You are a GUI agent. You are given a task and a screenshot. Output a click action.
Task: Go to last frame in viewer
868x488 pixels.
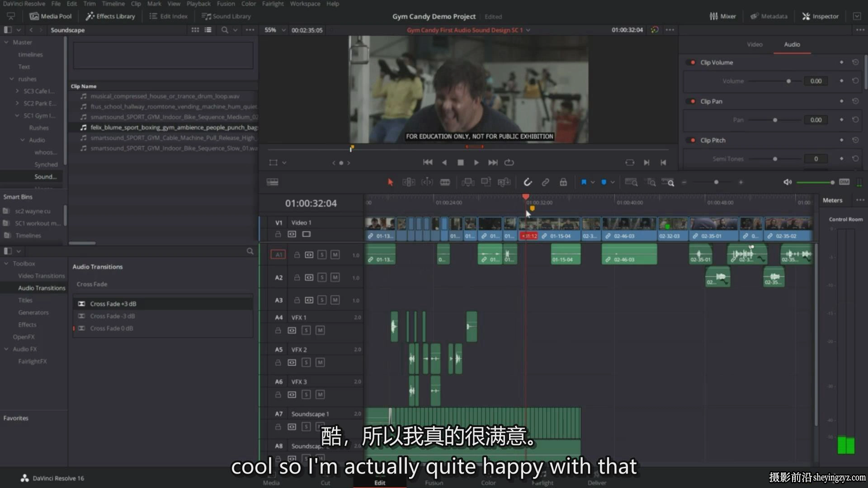click(493, 162)
